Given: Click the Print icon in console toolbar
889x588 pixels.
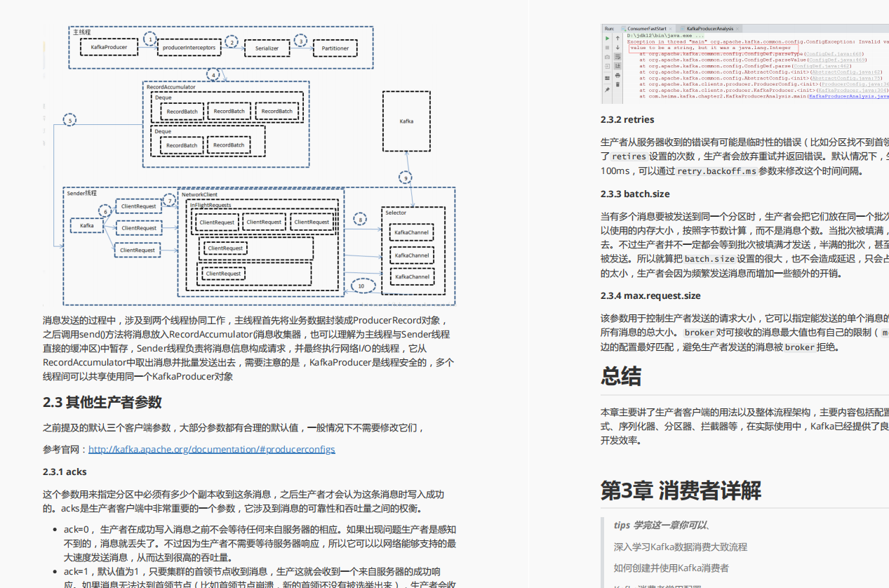Looking at the screenshot, I should 617,75.
